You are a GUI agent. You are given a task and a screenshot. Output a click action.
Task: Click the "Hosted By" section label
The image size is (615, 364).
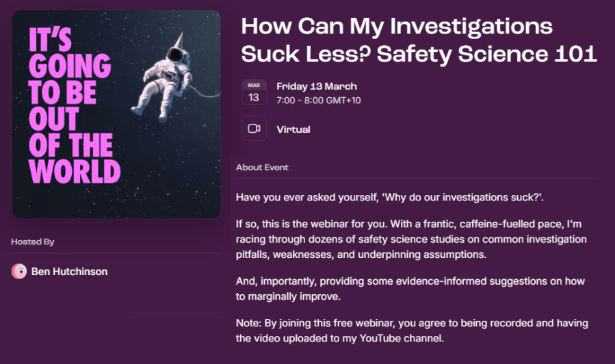pos(33,242)
